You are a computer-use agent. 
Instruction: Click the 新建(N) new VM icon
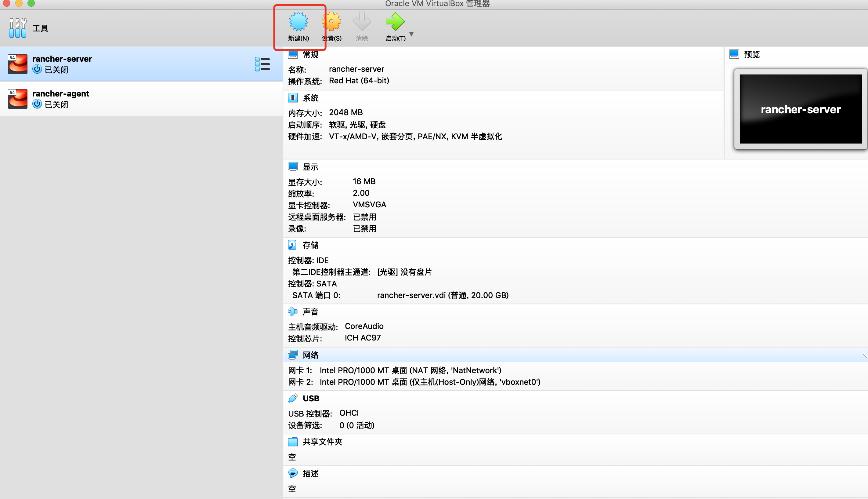click(x=298, y=21)
